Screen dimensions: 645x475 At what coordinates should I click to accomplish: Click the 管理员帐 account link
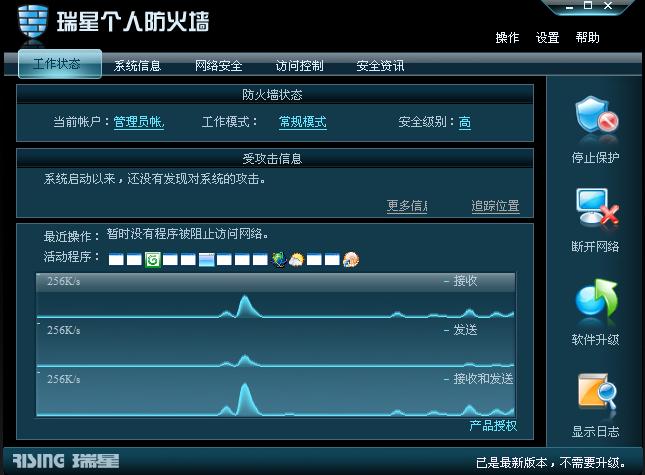point(139,122)
